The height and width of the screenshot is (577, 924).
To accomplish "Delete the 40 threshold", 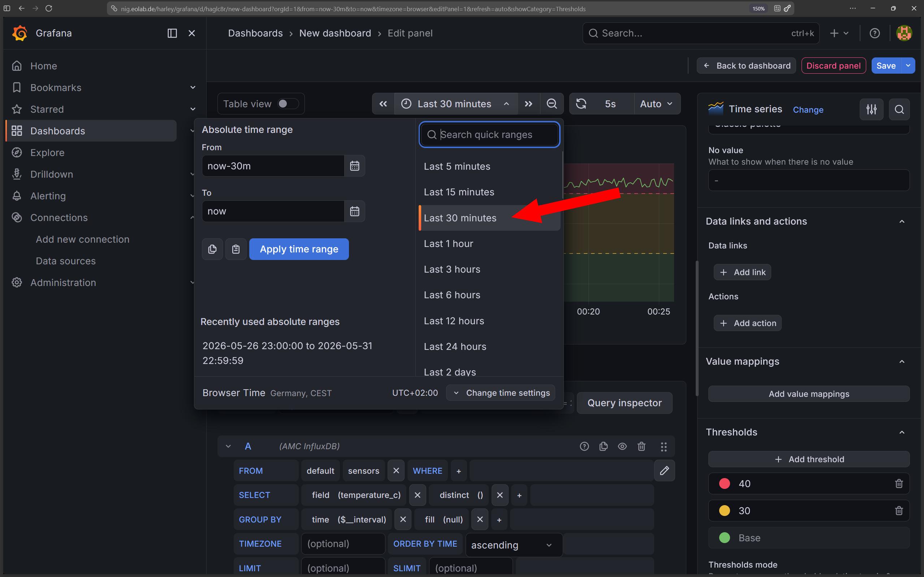I will coord(899,483).
